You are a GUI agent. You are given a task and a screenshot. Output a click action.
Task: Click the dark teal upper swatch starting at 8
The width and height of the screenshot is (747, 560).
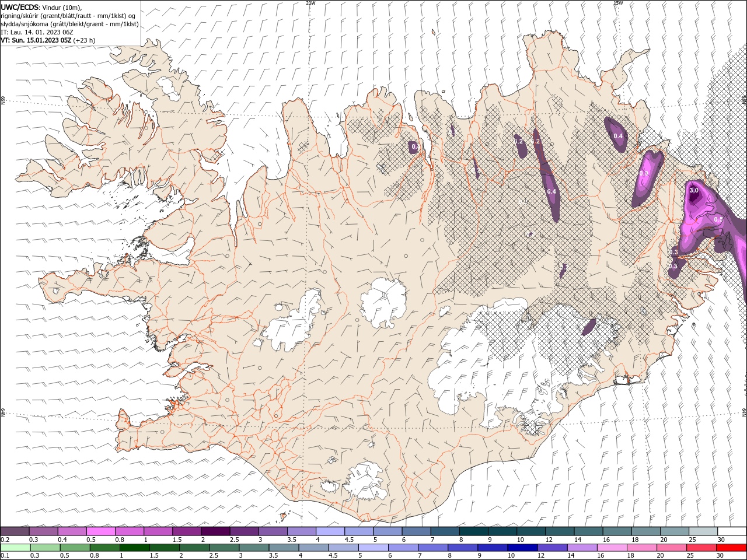(x=473, y=531)
